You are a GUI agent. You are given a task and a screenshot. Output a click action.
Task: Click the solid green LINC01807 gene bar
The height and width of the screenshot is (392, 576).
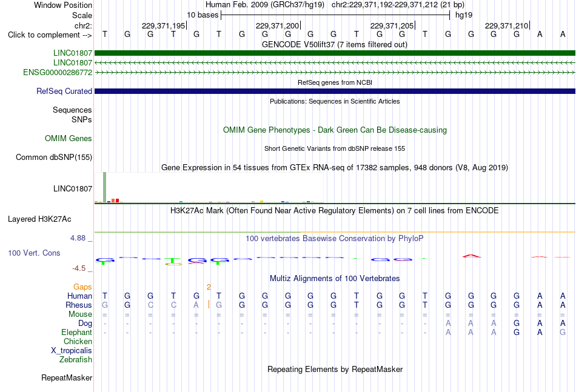pos(335,53)
